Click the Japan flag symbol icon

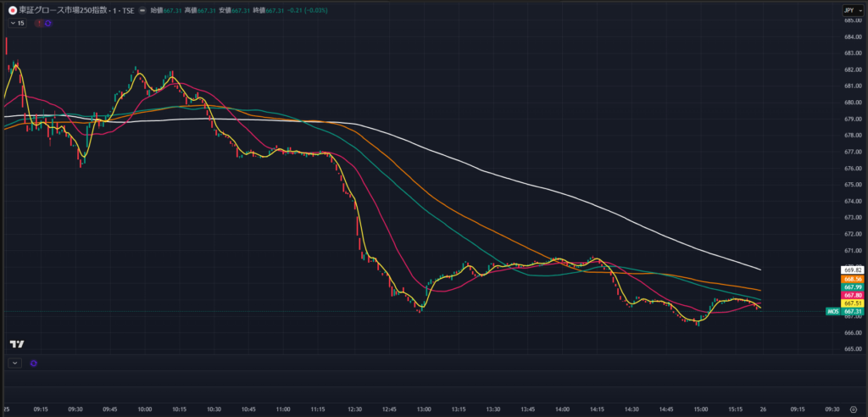(11, 10)
